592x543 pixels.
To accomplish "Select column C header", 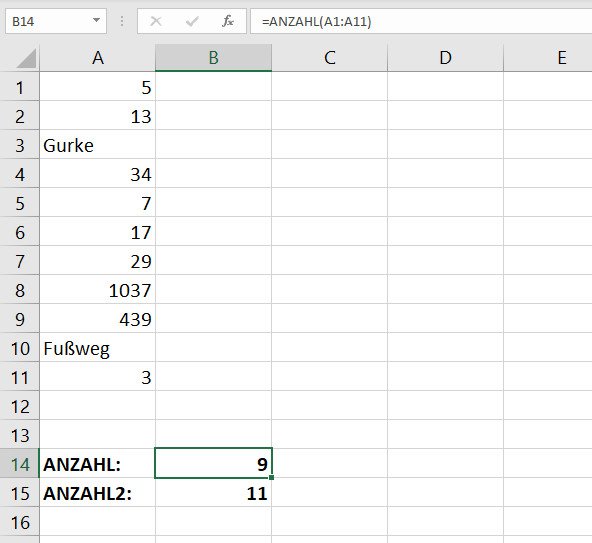I will [330, 58].
